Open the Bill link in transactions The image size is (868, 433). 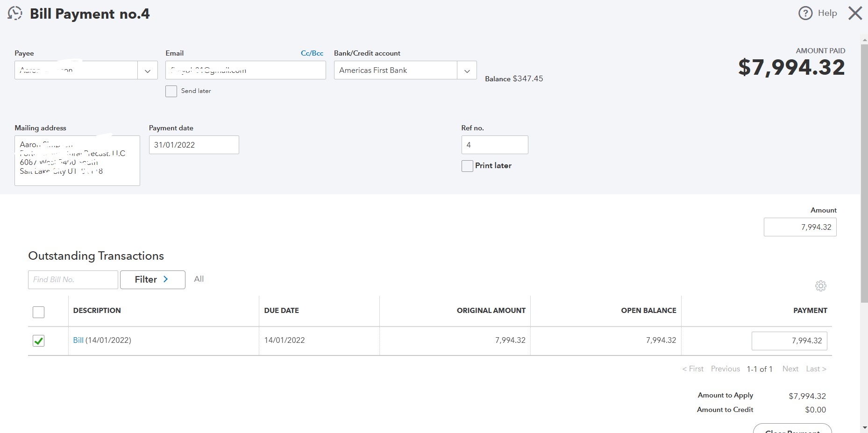click(x=78, y=341)
